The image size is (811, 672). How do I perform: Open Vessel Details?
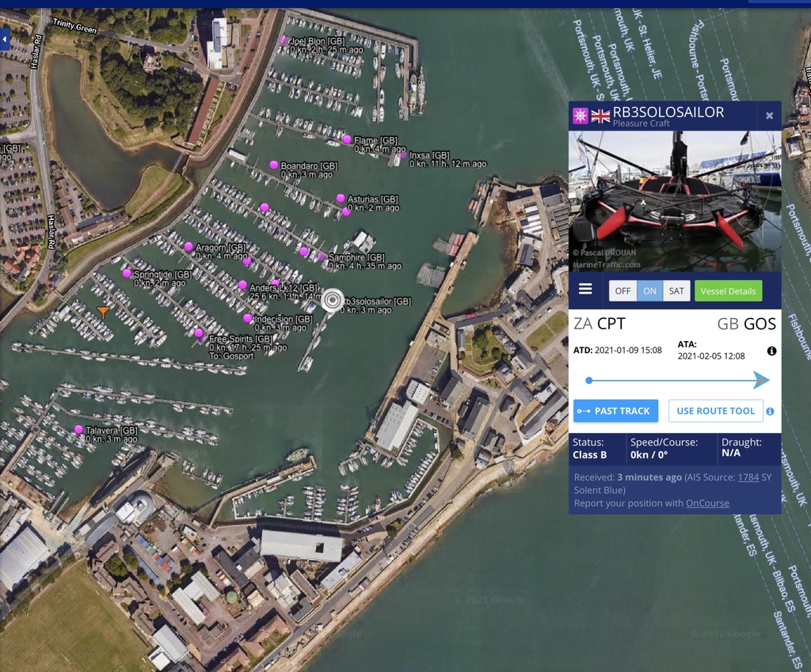(728, 291)
